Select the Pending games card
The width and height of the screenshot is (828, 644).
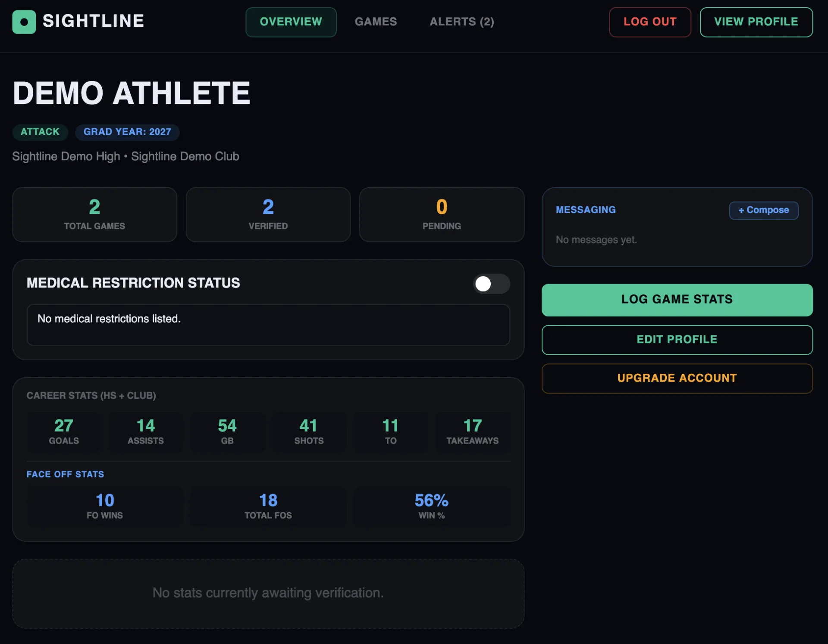(x=442, y=214)
